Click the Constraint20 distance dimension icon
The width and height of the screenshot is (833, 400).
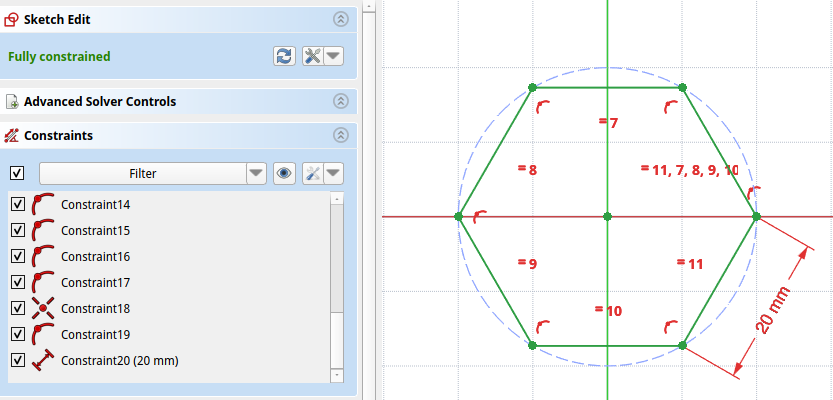point(42,360)
